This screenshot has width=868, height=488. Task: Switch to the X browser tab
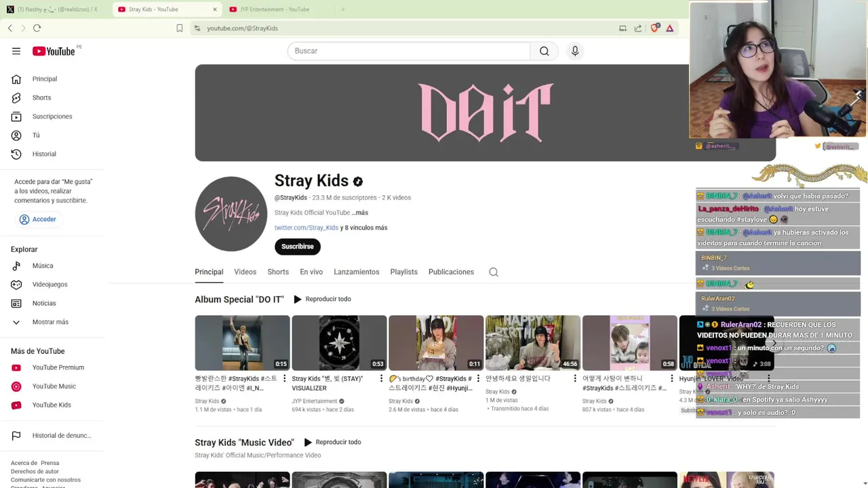57,9
